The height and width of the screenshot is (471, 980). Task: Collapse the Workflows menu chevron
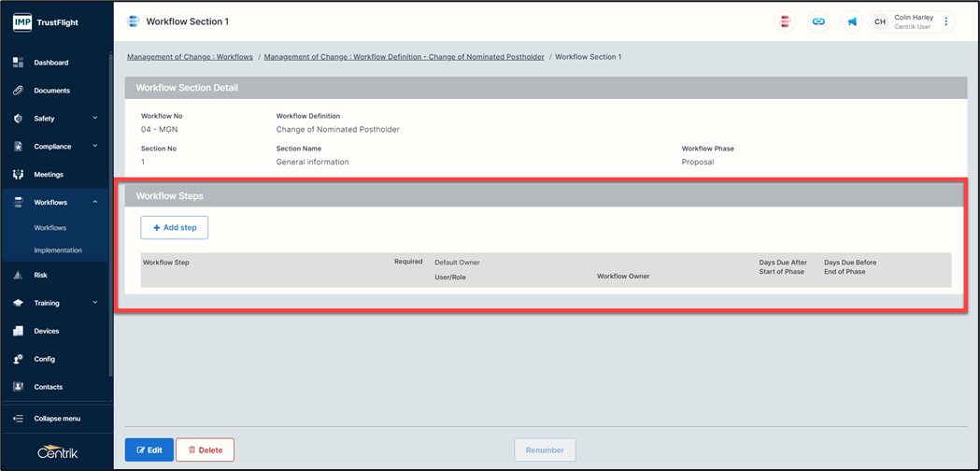click(x=95, y=203)
